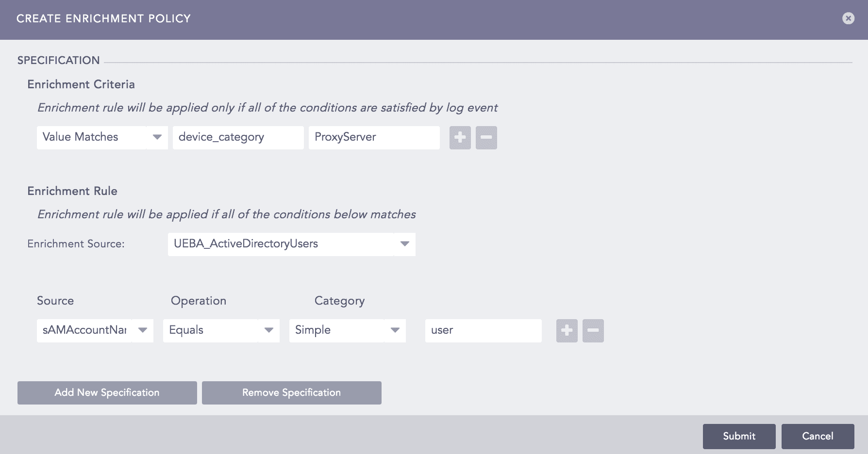Change the UEBA_ActiveDirectoryUsers enrichment source
The height and width of the screenshot is (454, 868).
(x=291, y=244)
